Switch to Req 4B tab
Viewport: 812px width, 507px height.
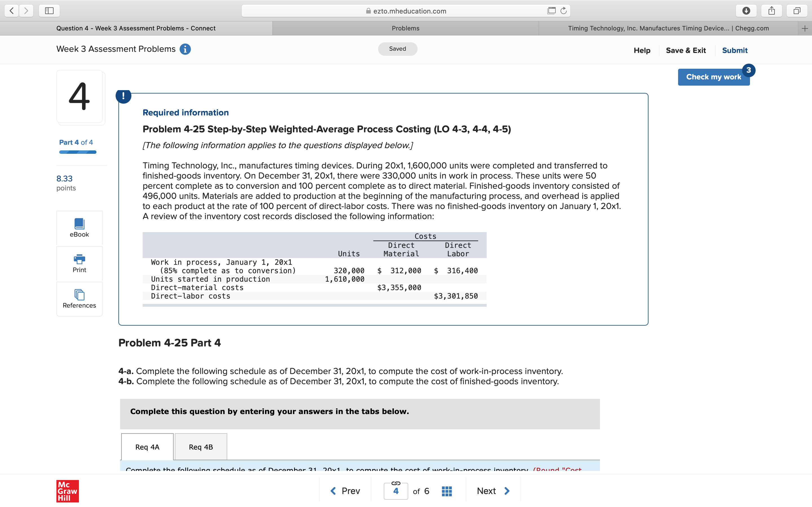pos(201,447)
